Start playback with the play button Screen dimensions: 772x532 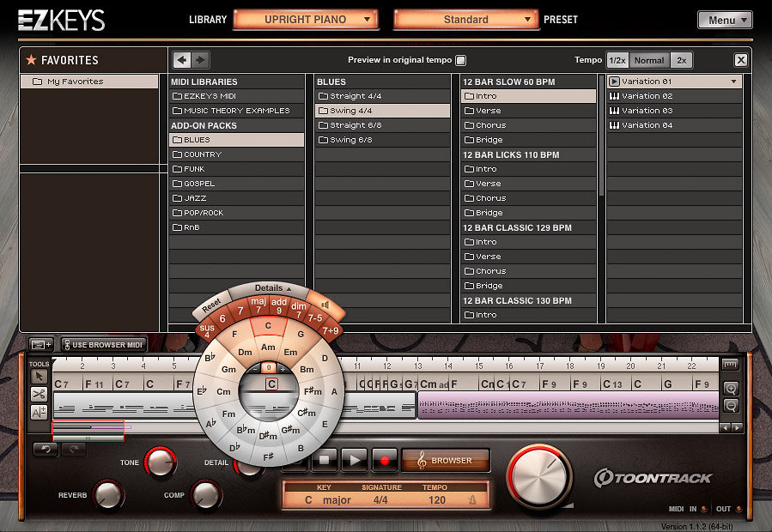pyautogui.click(x=355, y=461)
